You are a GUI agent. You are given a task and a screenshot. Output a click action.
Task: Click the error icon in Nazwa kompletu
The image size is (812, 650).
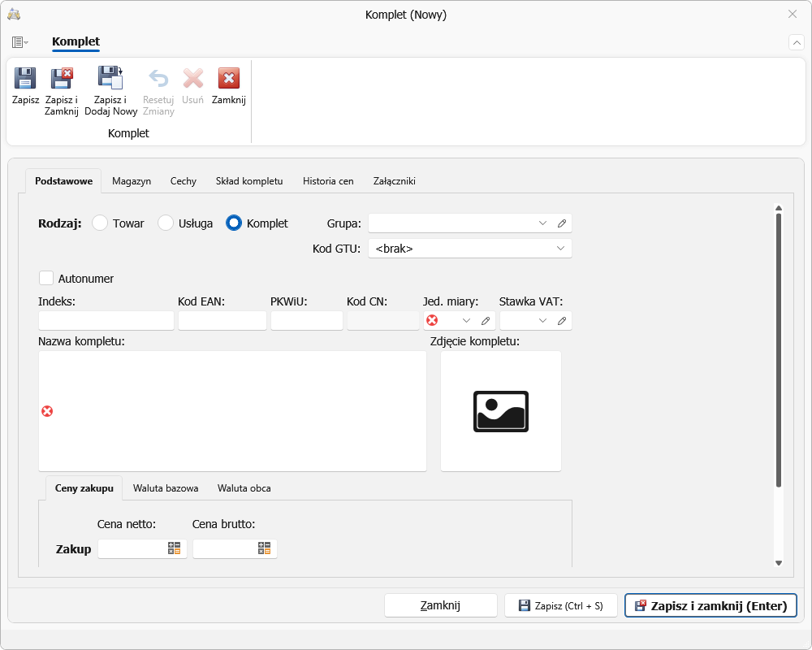tap(47, 411)
